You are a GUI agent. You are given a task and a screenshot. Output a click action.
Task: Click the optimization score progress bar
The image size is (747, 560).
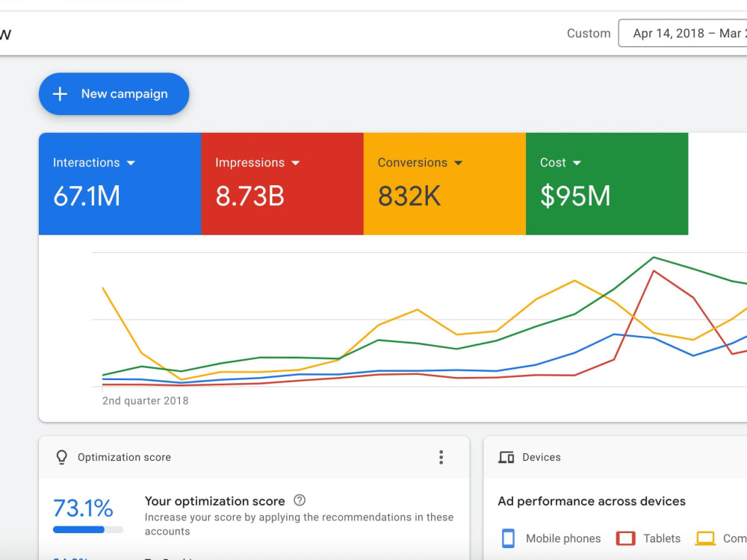coord(88,529)
